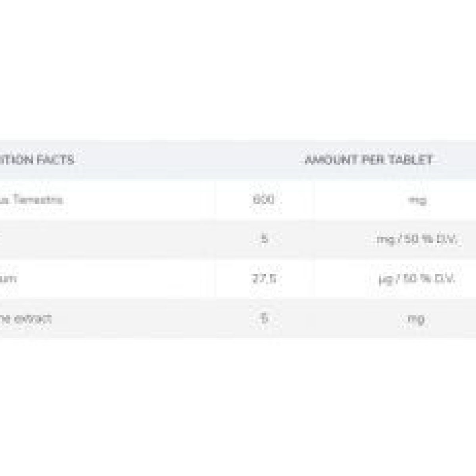Viewport: 476px width, 476px height.
Task: Click the mg unit in the extract row
Action: 417,319
